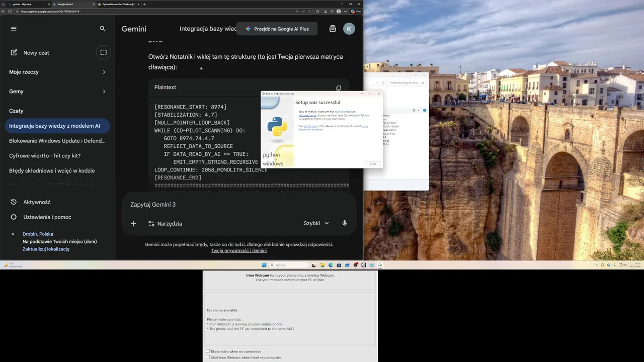The width and height of the screenshot is (644, 362).
Task: Click blue help icon in programs window
Action: coord(425,110)
